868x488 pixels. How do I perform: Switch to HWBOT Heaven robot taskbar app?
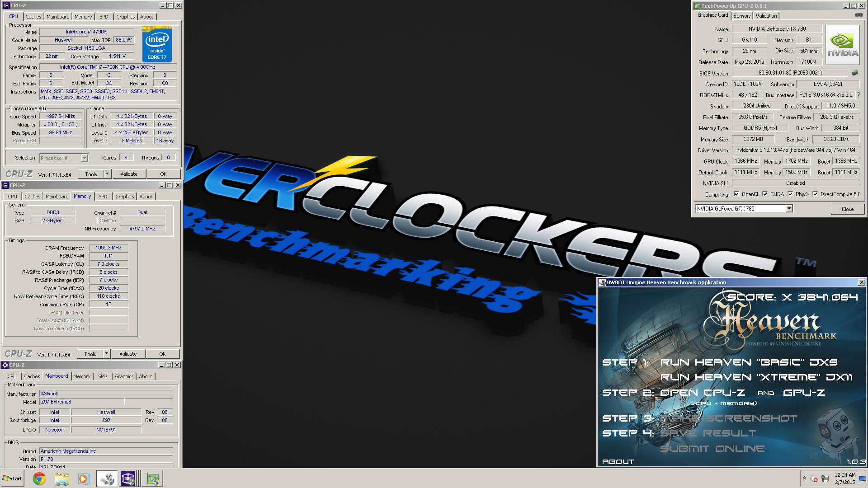click(107, 479)
